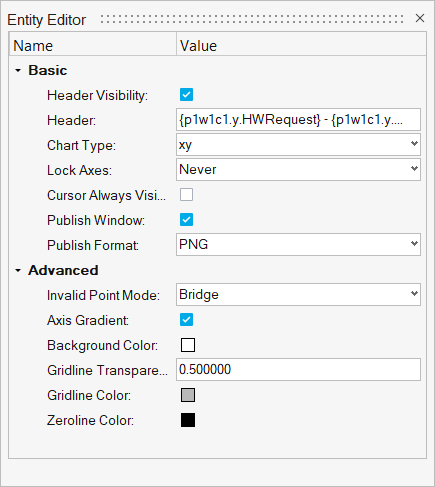Select the Basic section label
The height and width of the screenshot is (487, 435).
coord(48,70)
